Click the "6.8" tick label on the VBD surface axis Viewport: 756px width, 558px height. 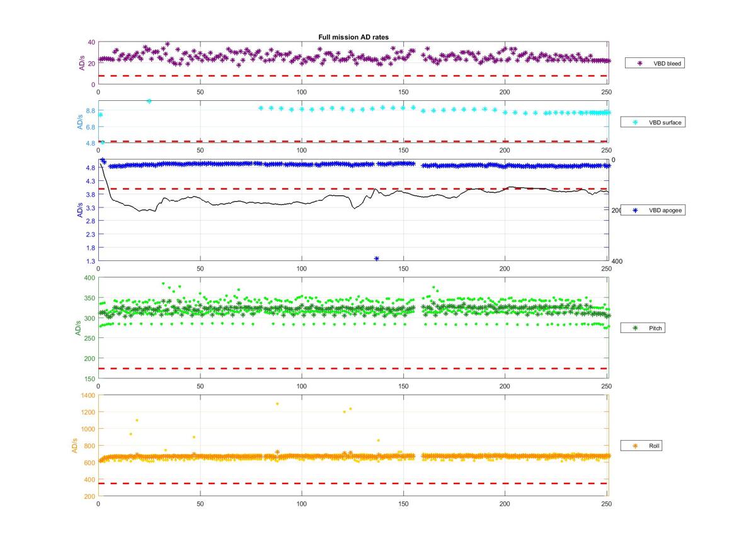coord(91,127)
